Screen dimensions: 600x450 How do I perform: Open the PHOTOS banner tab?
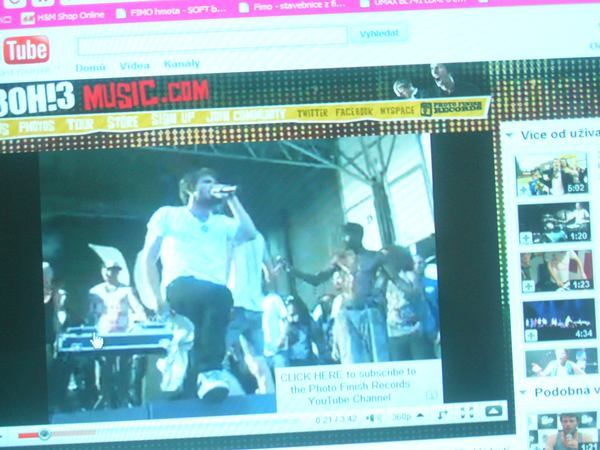pos(37,126)
